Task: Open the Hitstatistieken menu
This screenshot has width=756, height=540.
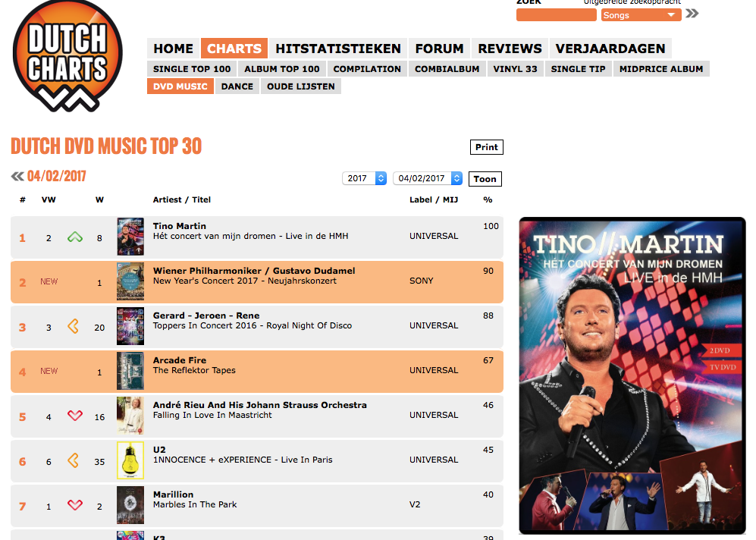Action: 338,49
